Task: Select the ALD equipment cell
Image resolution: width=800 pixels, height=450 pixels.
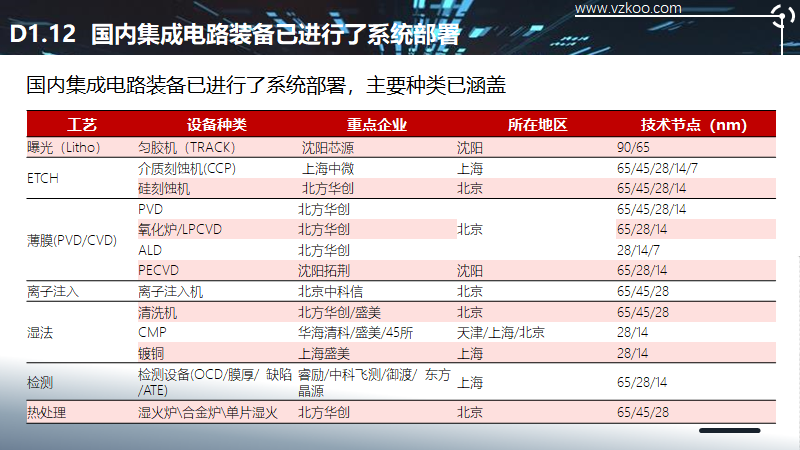Action: 150,251
